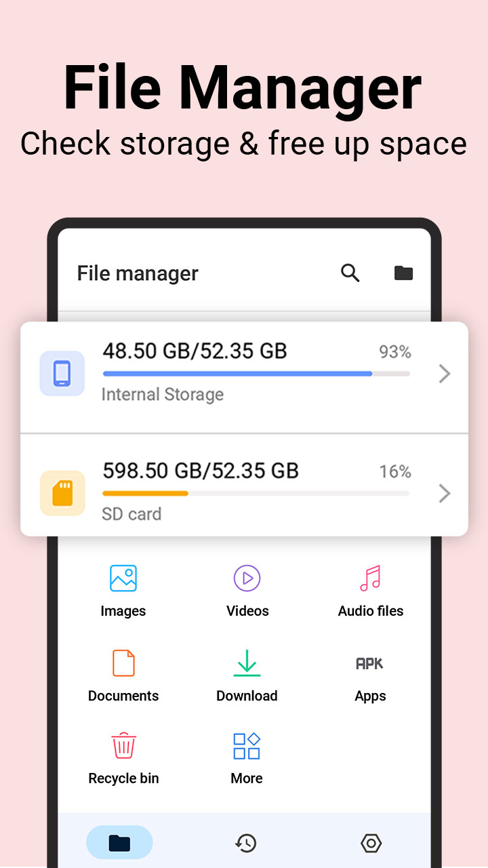
Task: Tap the folder icon in header
Action: click(x=403, y=273)
